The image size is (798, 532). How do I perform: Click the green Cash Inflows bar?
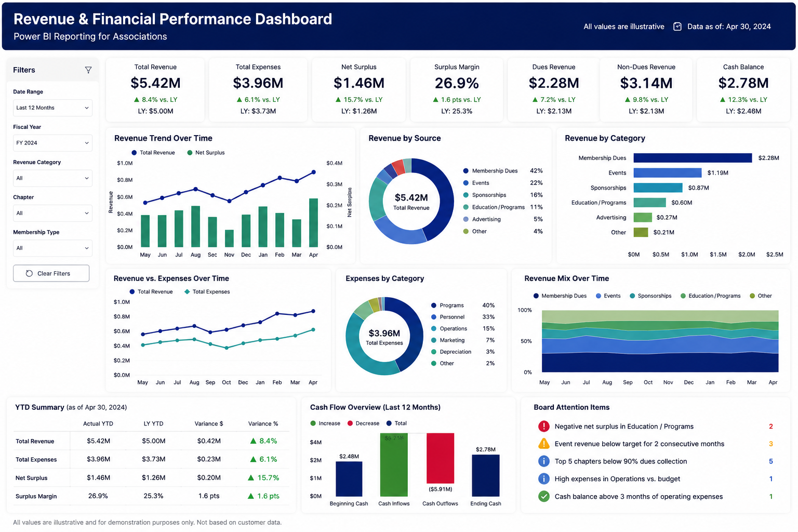(x=394, y=465)
